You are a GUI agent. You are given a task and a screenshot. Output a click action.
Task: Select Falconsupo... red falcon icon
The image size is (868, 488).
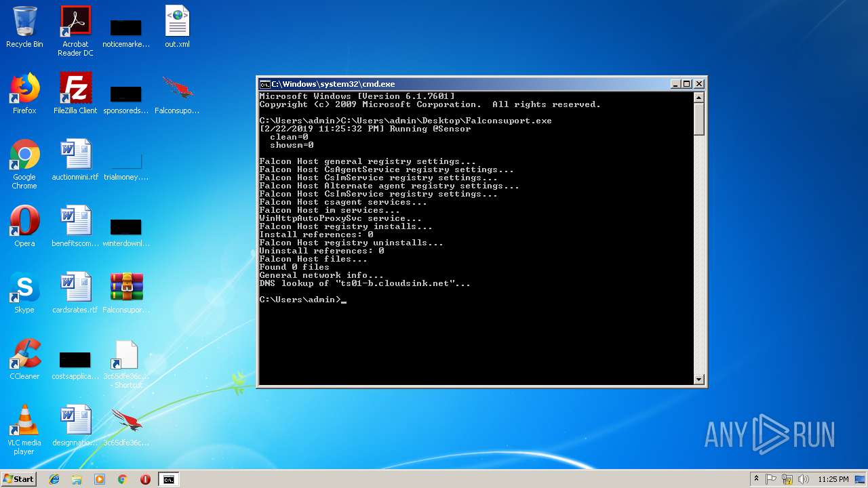coord(177,94)
